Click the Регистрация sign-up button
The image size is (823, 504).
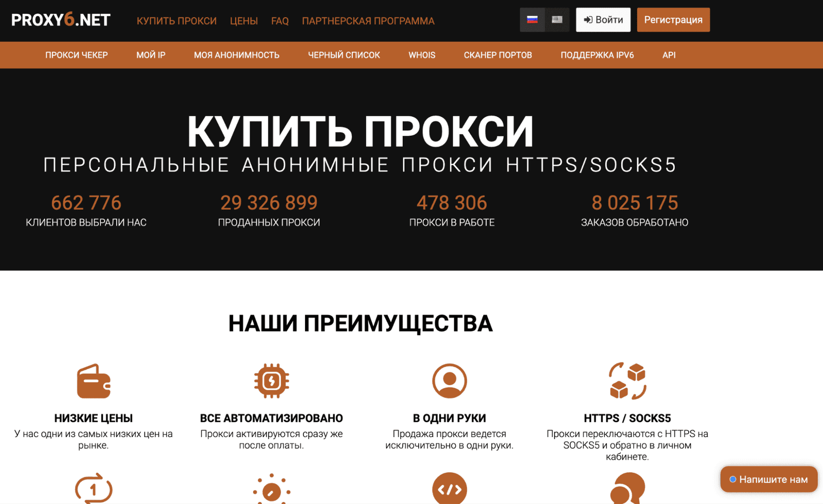[673, 20]
